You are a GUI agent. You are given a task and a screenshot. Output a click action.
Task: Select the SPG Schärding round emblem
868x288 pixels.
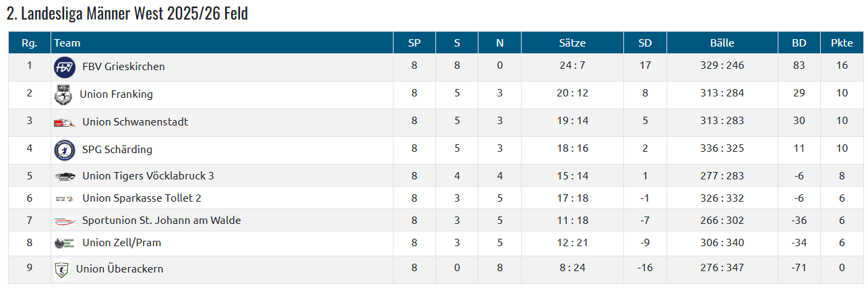point(65,150)
